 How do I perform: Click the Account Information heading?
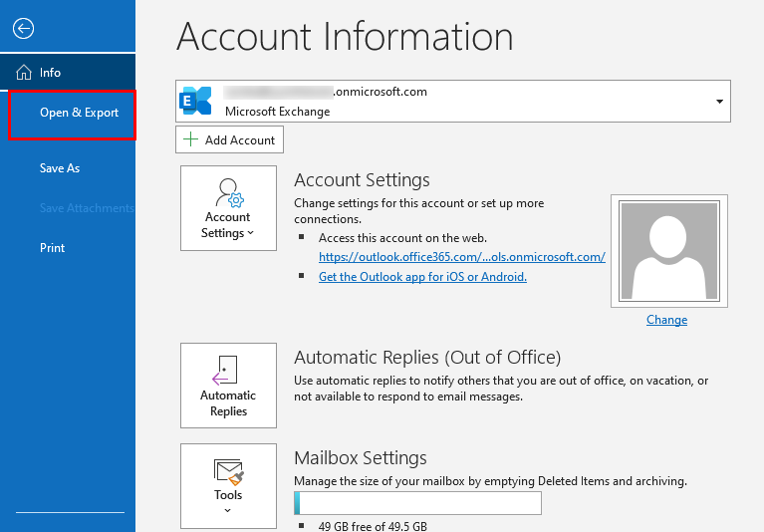(x=345, y=36)
